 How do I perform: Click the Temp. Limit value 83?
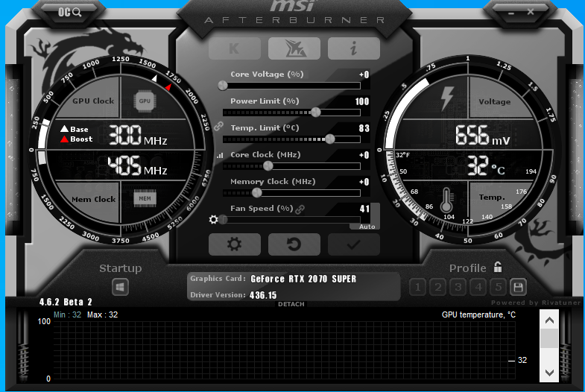[364, 128]
